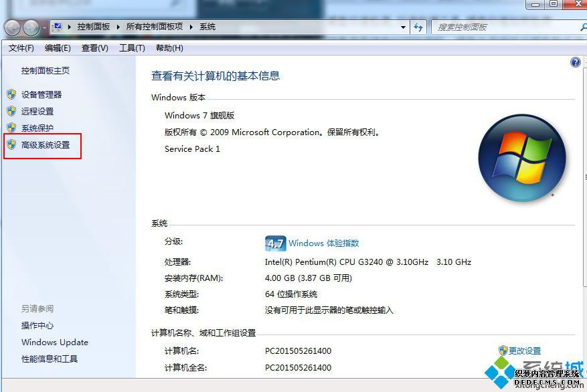Image resolution: width=587 pixels, height=392 pixels.
Task: Open the 查看(V) menu
Action: 95,48
